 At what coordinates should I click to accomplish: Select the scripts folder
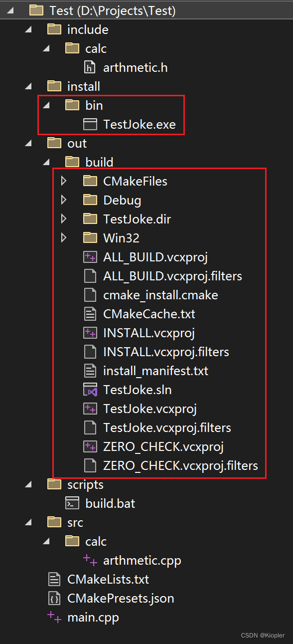tap(85, 484)
